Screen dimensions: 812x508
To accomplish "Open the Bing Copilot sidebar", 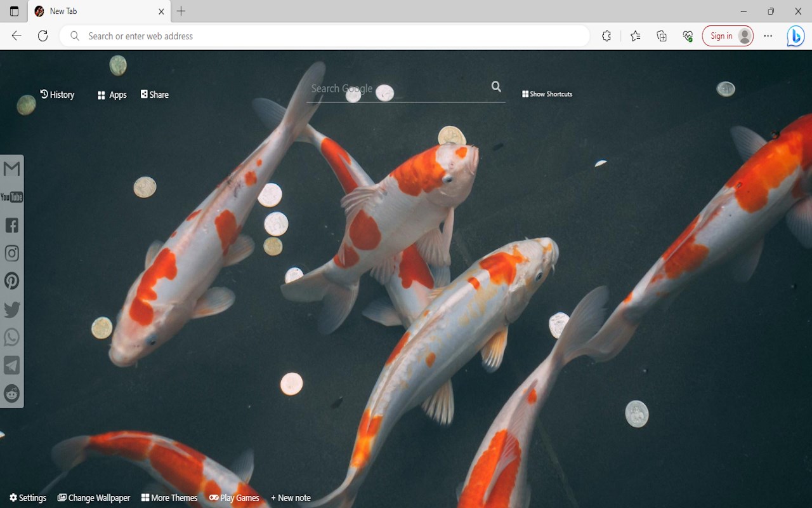I will click(796, 36).
